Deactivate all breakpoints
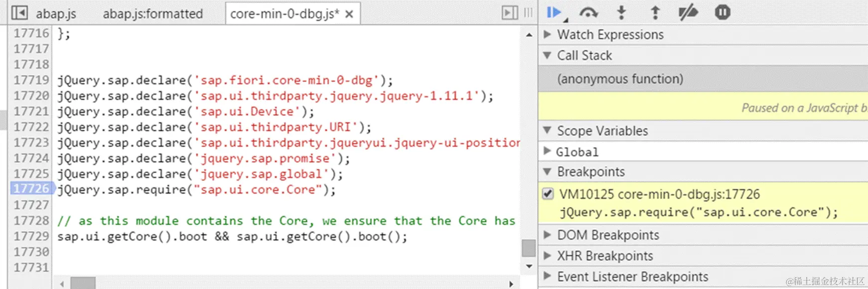The width and height of the screenshot is (868, 289). point(688,12)
